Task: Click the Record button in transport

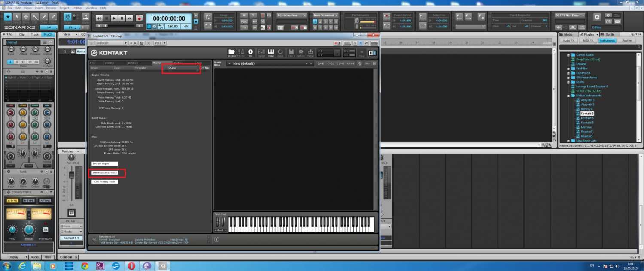Action: coord(139,18)
